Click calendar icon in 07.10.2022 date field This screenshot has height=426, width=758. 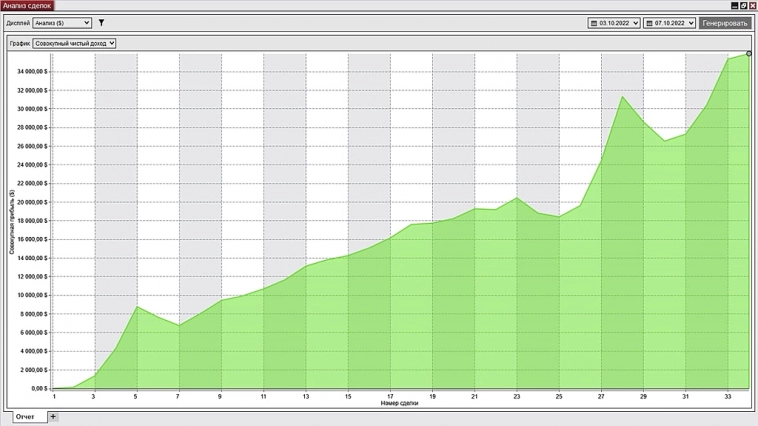point(650,22)
